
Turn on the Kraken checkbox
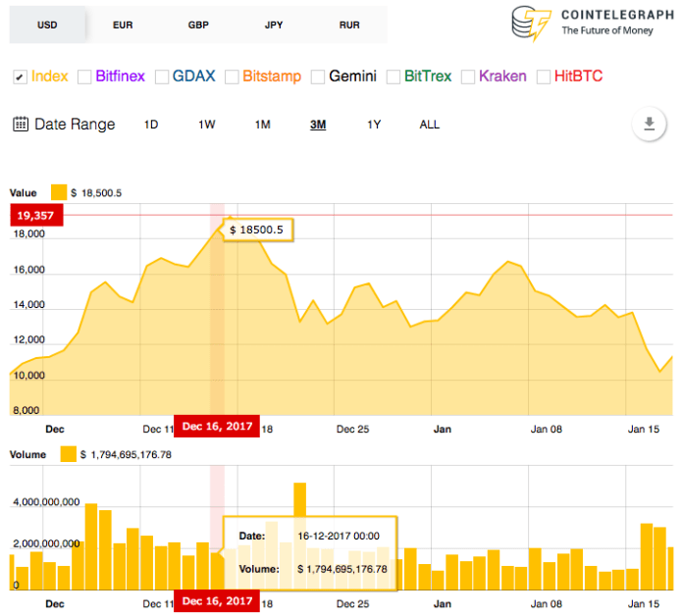(x=468, y=77)
